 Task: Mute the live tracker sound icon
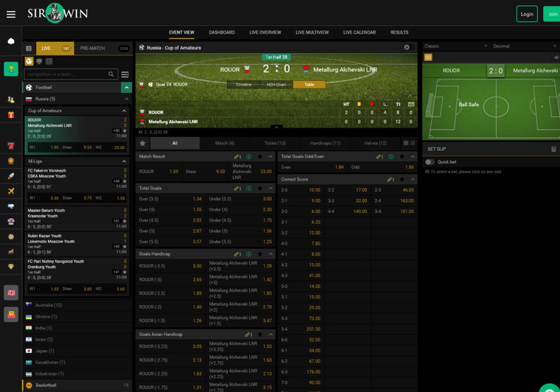pos(556,57)
